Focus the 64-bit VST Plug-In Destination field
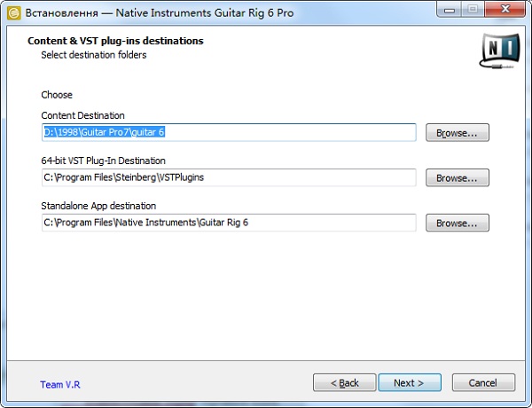 coord(229,177)
